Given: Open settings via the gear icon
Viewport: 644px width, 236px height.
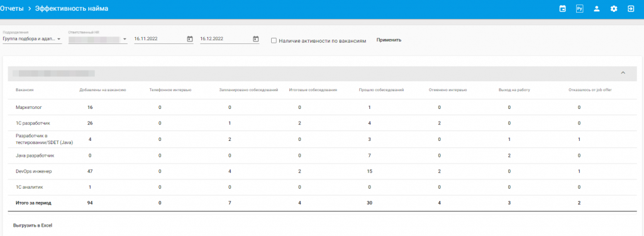Looking at the screenshot, I should [x=614, y=9].
